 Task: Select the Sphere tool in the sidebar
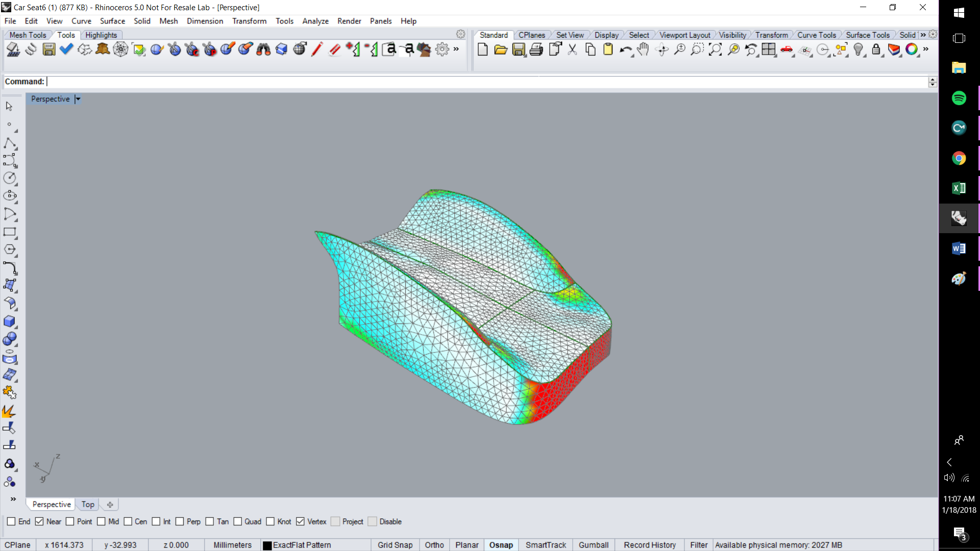[x=9, y=339]
